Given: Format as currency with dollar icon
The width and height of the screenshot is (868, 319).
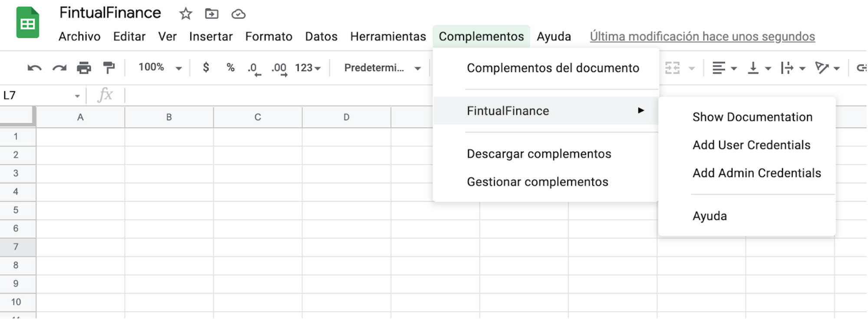Looking at the screenshot, I should coord(206,67).
